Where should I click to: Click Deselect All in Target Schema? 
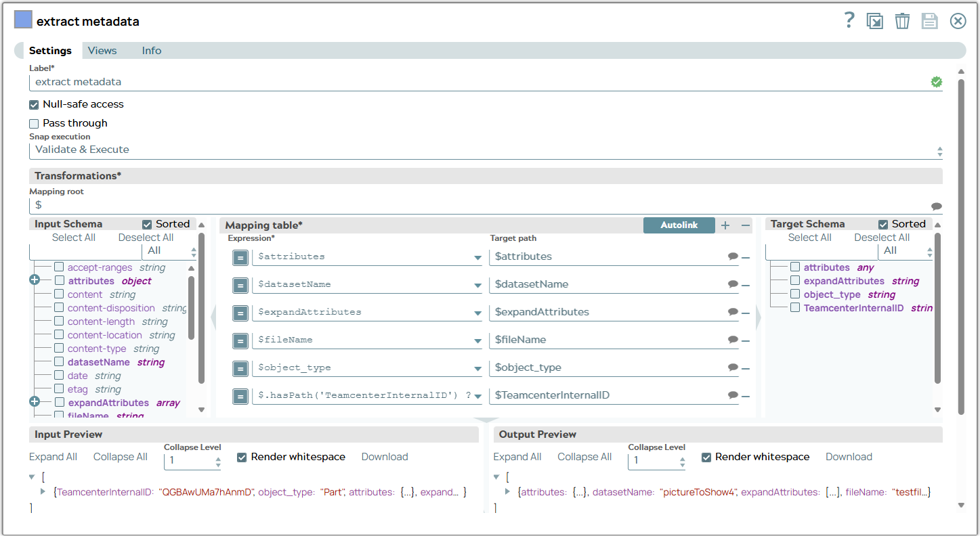pos(882,238)
